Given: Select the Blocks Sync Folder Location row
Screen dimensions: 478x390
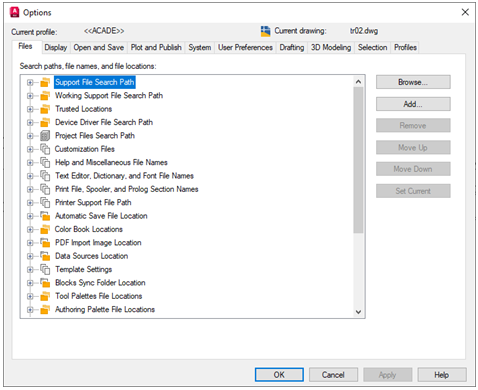Looking at the screenshot, I should (x=100, y=283).
